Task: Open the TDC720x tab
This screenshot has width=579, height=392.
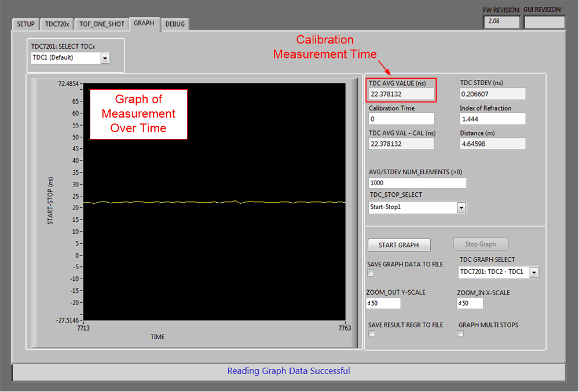Action: click(56, 24)
